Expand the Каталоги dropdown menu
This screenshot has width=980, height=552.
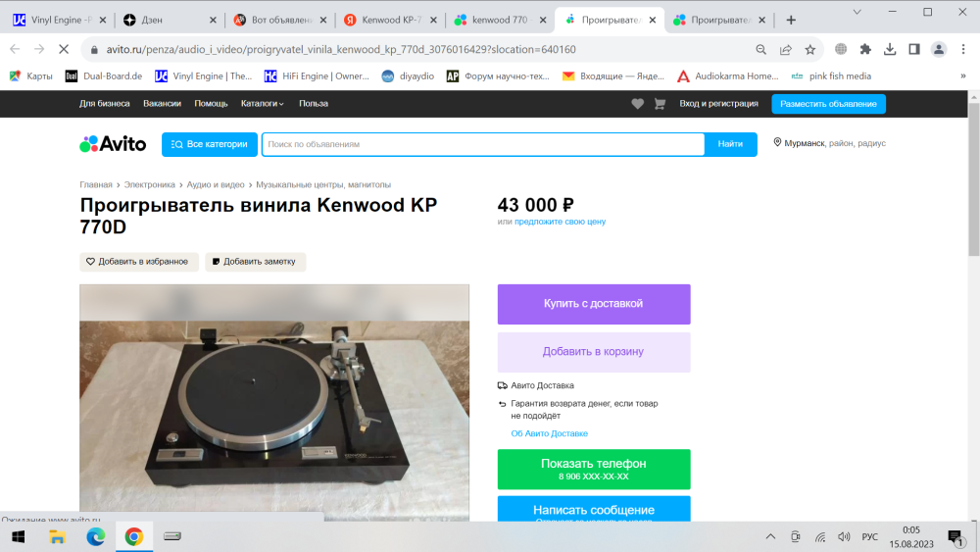coord(263,104)
